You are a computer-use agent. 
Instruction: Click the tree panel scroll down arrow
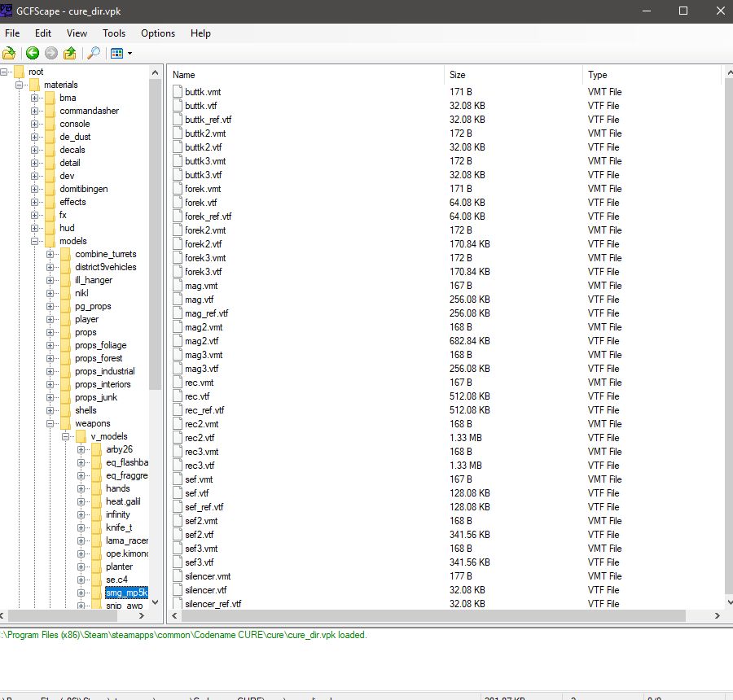click(156, 602)
